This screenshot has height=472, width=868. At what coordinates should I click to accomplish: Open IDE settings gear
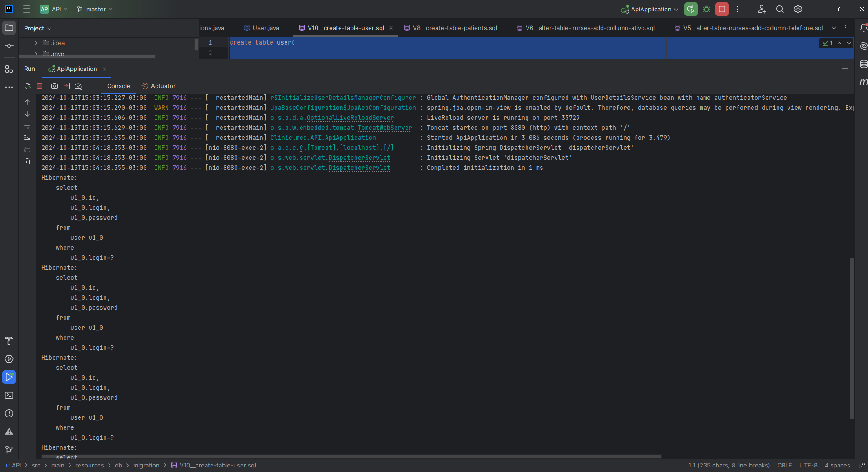click(798, 9)
